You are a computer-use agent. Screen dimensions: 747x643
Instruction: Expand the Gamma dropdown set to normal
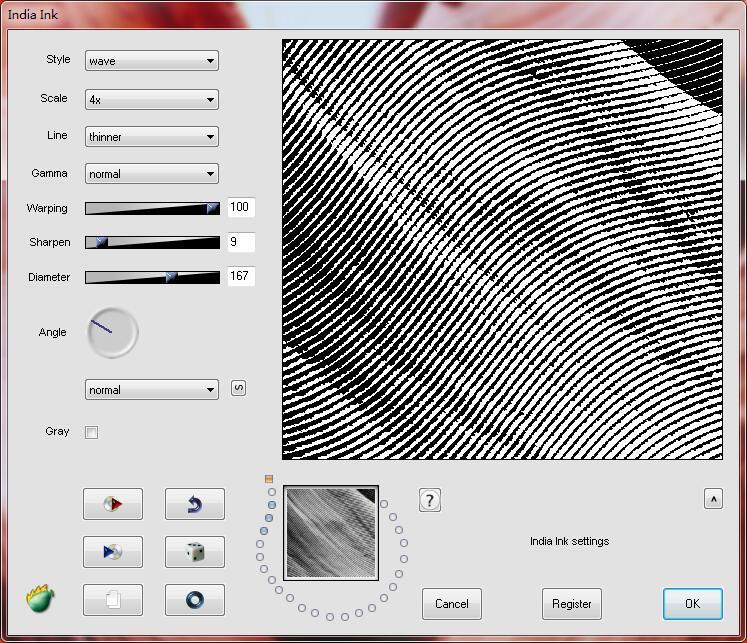coord(152,174)
